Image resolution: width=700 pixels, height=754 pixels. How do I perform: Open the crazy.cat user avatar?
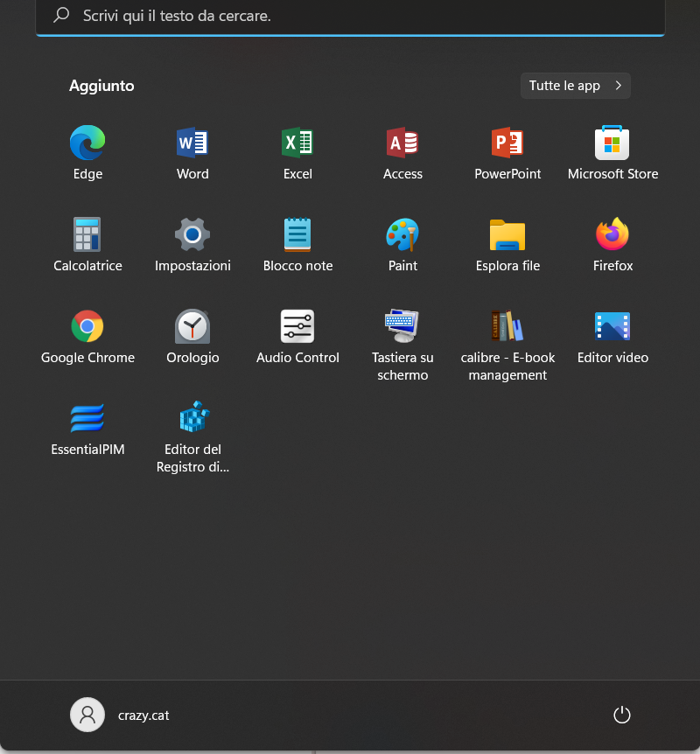coord(87,715)
